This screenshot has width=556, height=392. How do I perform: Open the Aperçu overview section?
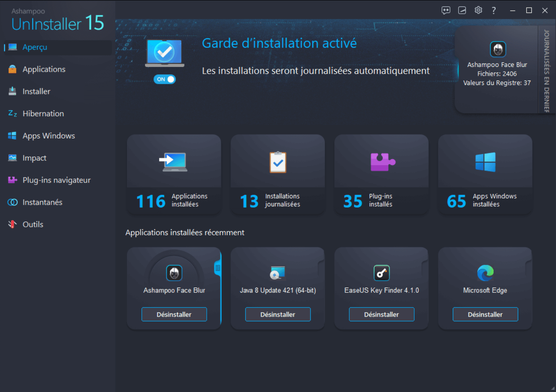pyautogui.click(x=57, y=47)
